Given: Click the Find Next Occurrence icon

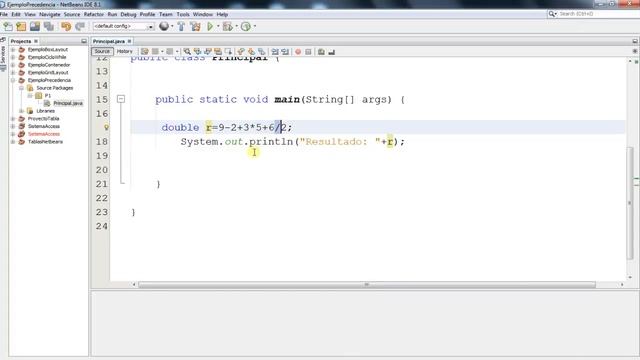Looking at the screenshot, I should (208, 52).
